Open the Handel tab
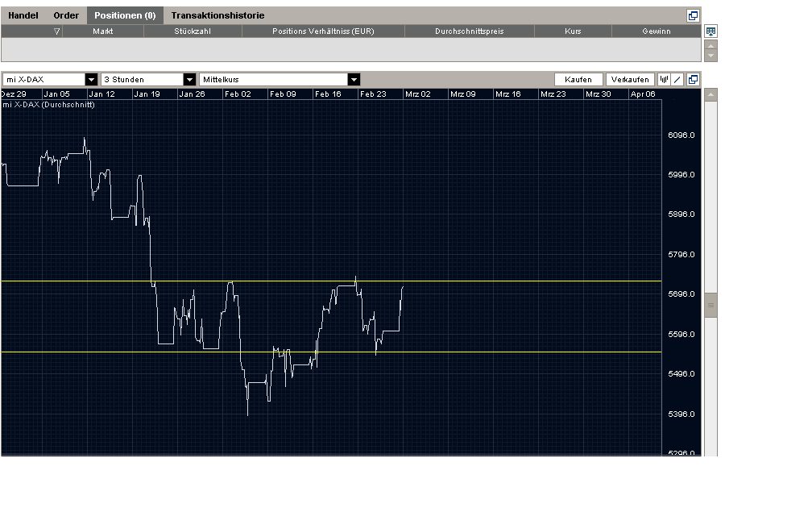This screenshot has width=812, height=508. coord(23,15)
